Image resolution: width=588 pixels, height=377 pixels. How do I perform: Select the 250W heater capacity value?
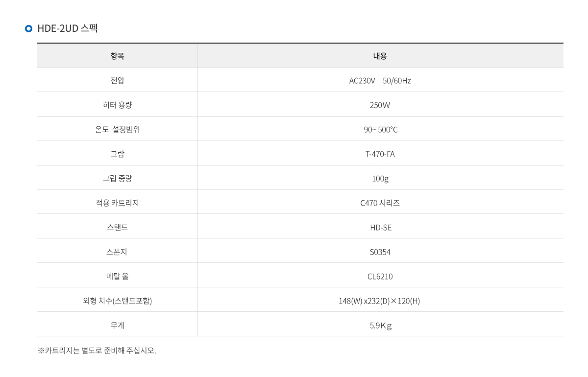tap(380, 105)
